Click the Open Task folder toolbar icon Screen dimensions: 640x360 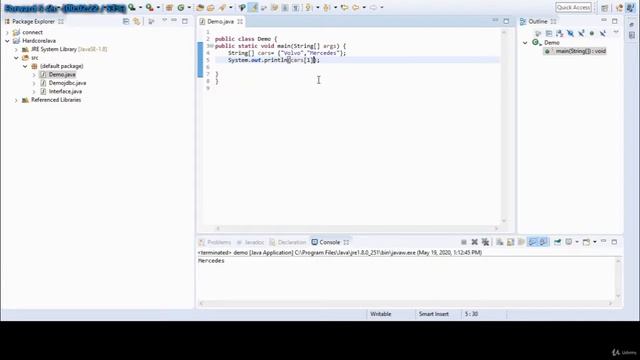[211, 7]
